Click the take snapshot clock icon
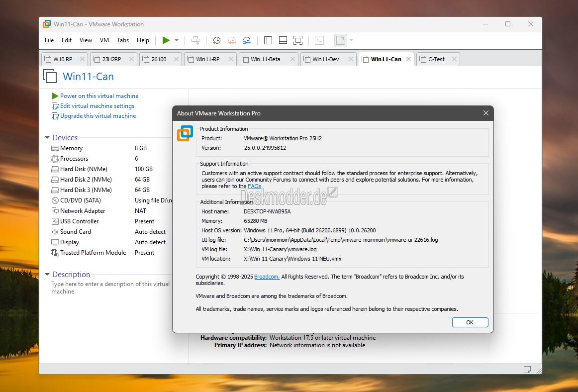Image resolution: width=578 pixels, height=392 pixels. (217, 40)
